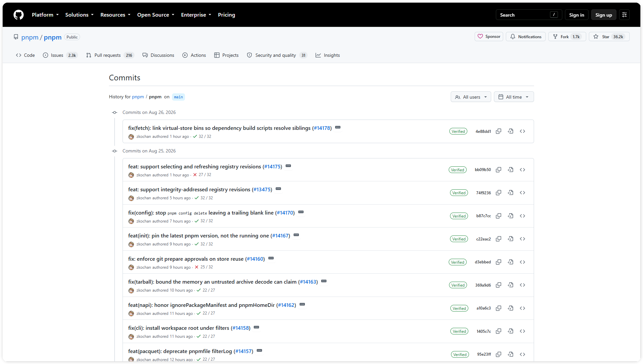643x364 pixels.
Task: Open the failed checks X for bb09b50 commit
Action: pyautogui.click(x=195, y=175)
